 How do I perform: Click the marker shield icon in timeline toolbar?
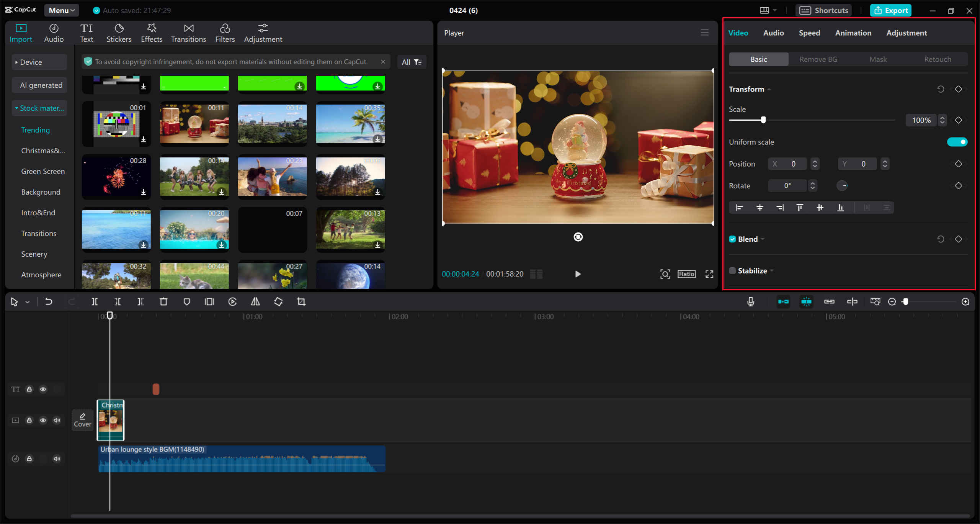tap(186, 302)
